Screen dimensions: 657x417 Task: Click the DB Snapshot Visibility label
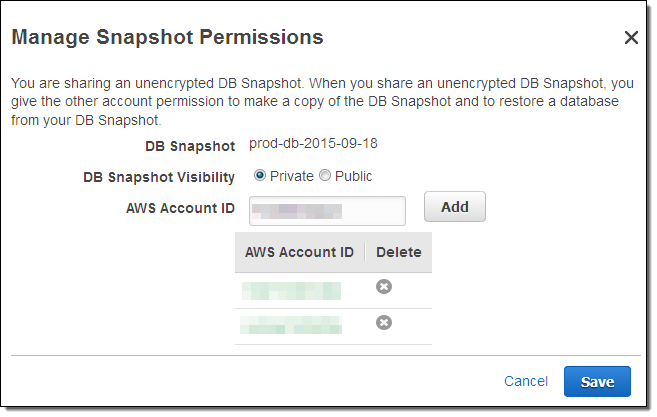point(159,177)
